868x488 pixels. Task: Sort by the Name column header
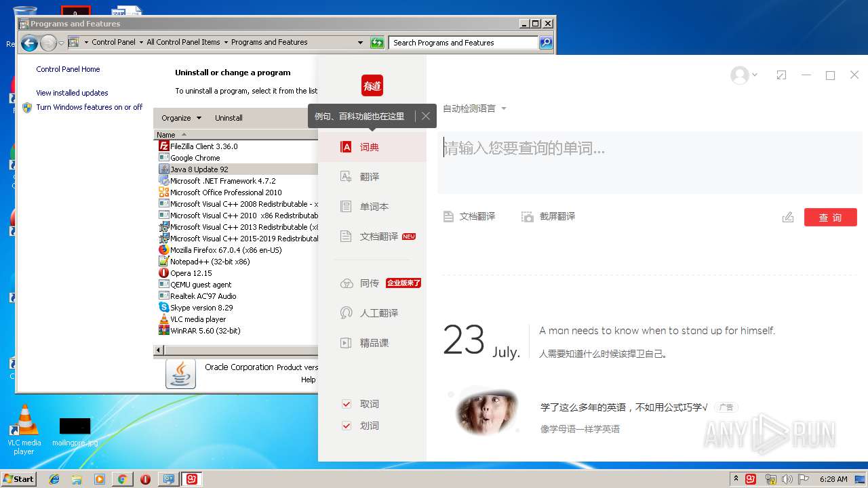click(236, 135)
